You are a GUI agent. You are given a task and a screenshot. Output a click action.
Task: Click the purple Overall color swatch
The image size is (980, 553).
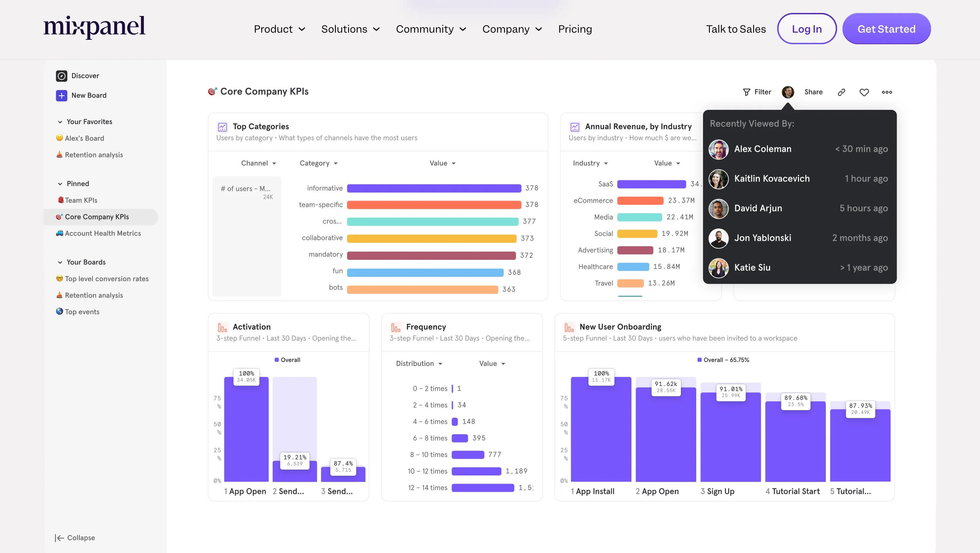[x=277, y=359]
